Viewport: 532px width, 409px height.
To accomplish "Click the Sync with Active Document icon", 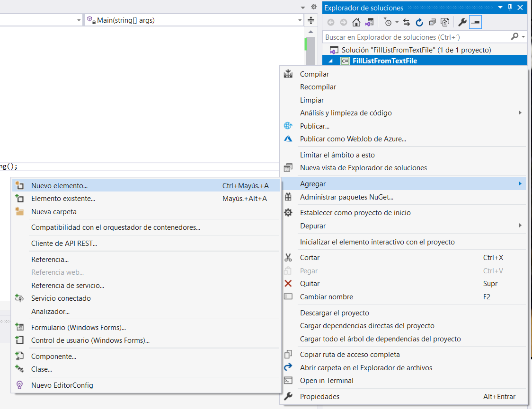I will click(406, 22).
